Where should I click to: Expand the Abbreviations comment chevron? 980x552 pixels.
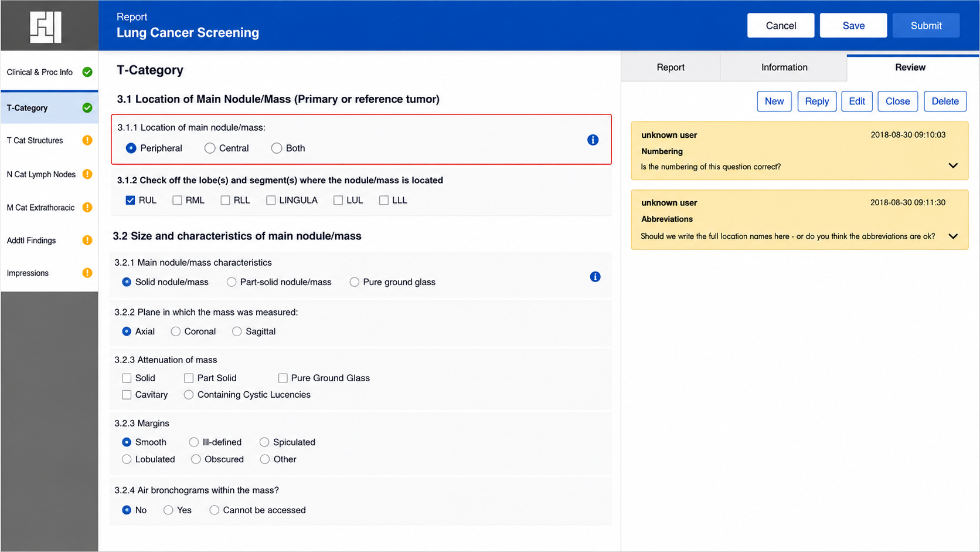[953, 236]
